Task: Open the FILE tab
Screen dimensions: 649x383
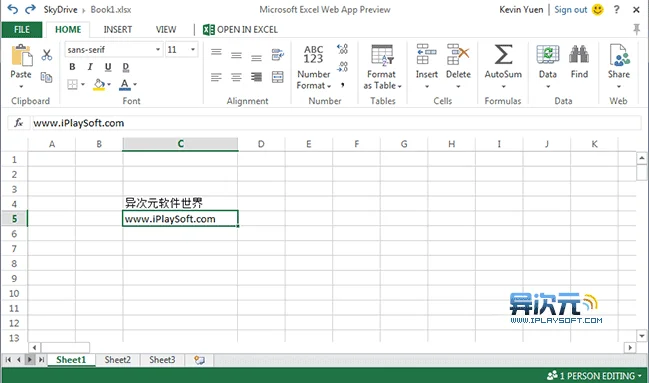Action: (x=22, y=29)
